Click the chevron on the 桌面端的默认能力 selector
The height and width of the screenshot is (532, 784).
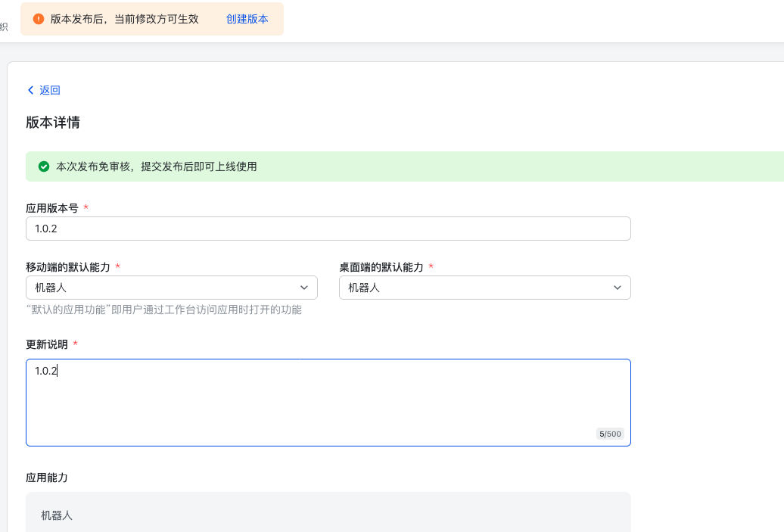tap(618, 288)
